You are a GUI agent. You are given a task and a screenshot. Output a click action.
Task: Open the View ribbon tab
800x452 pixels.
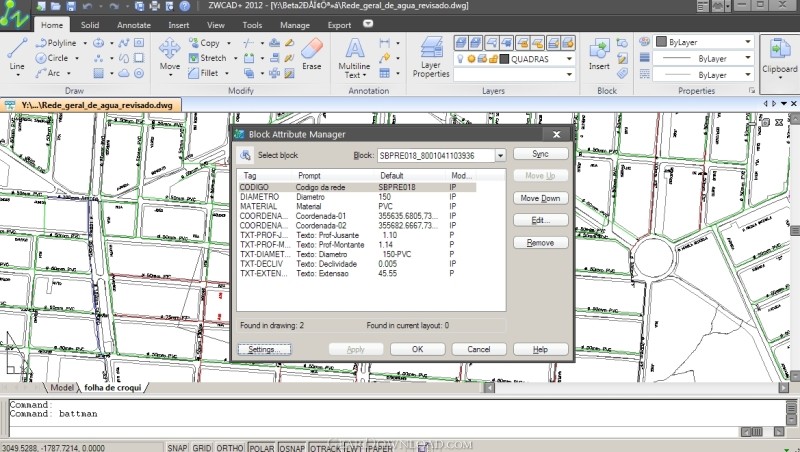215,24
